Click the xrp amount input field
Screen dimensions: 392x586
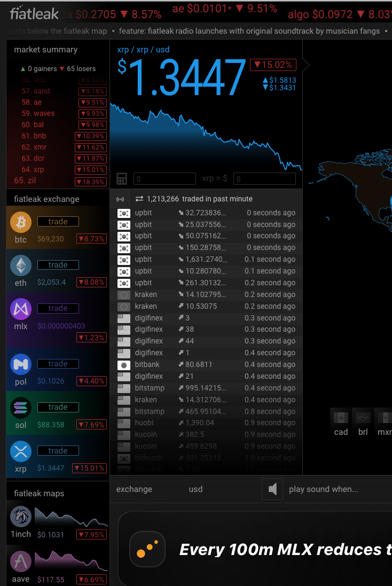[164, 178]
